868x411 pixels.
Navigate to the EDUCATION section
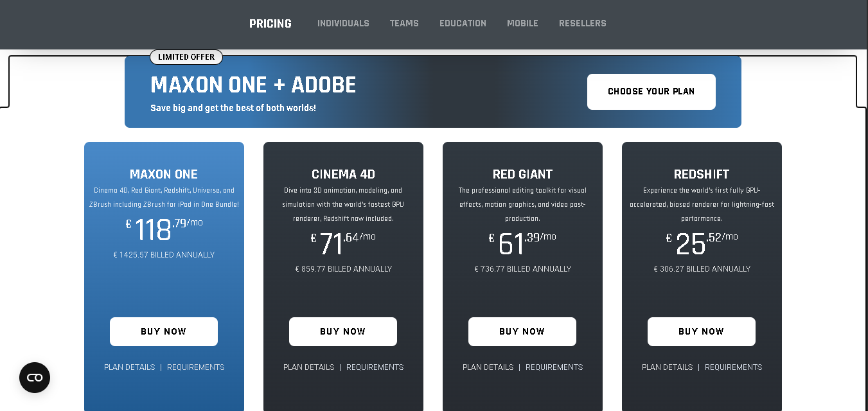click(463, 23)
